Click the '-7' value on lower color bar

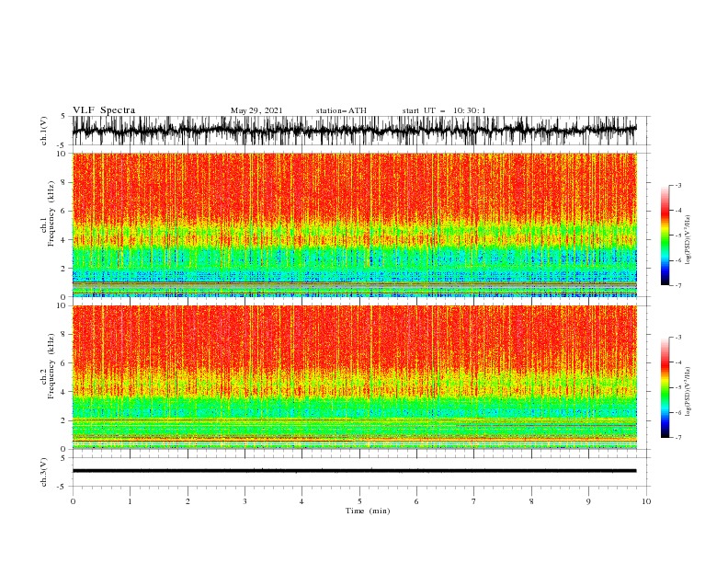677,437
